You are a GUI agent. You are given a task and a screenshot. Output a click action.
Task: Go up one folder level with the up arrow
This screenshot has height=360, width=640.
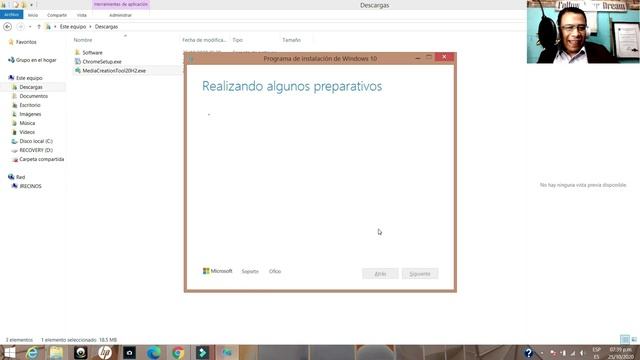[x=39, y=27]
